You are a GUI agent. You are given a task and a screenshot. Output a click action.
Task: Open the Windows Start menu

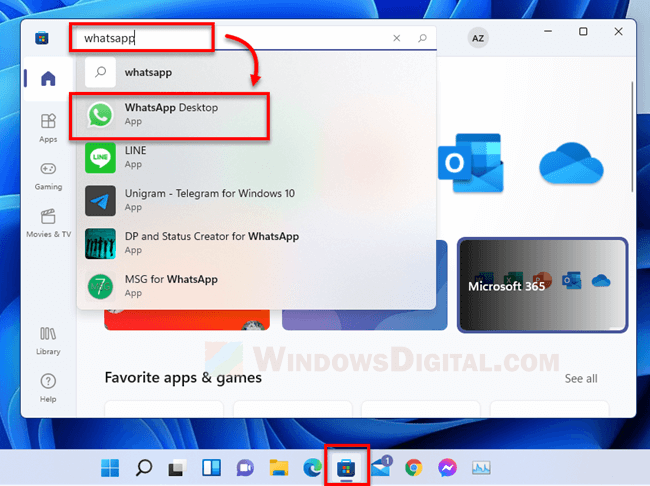click(110, 468)
